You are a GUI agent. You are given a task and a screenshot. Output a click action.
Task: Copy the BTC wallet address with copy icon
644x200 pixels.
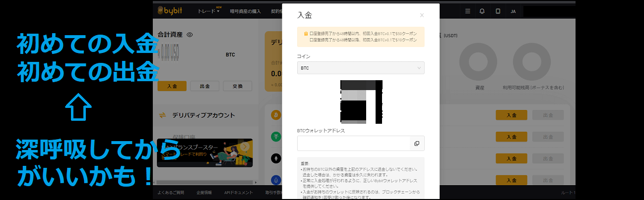click(417, 144)
